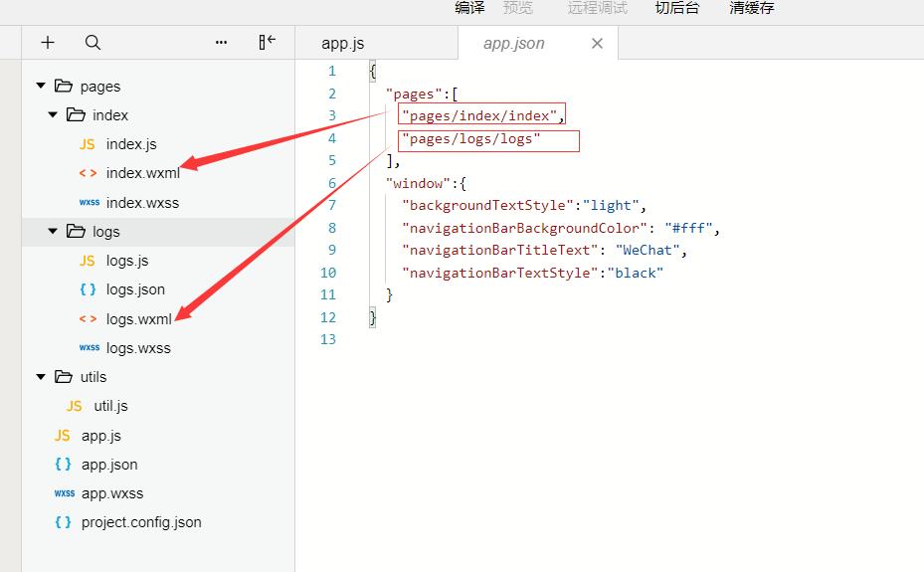Click "navigationBarBackgroundColor" key in the editor
This screenshot has width=924, height=572.
(524, 229)
